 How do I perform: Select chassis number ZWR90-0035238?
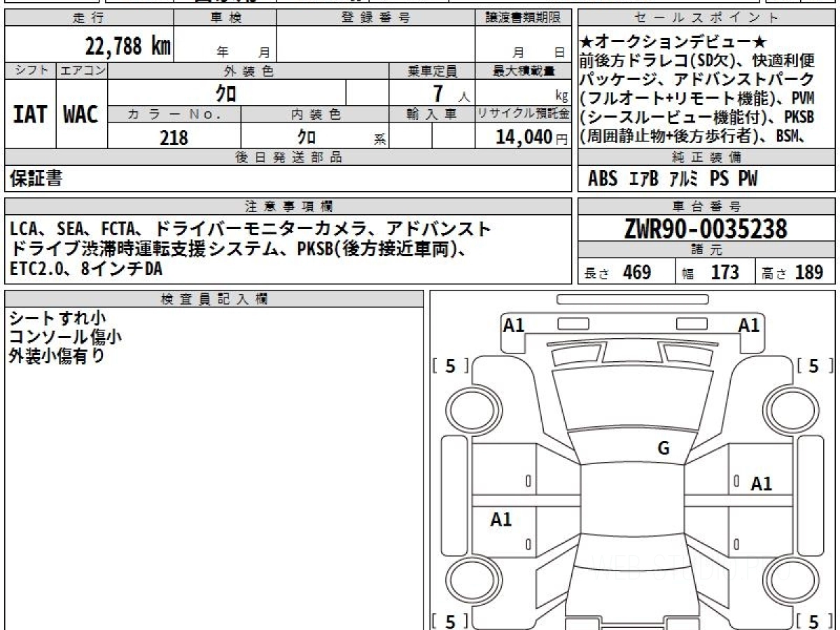tap(706, 229)
